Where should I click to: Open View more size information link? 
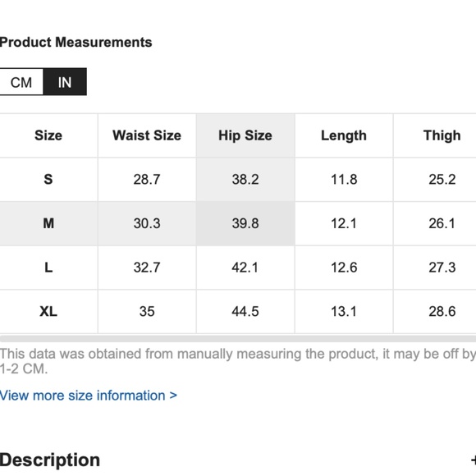click(89, 396)
